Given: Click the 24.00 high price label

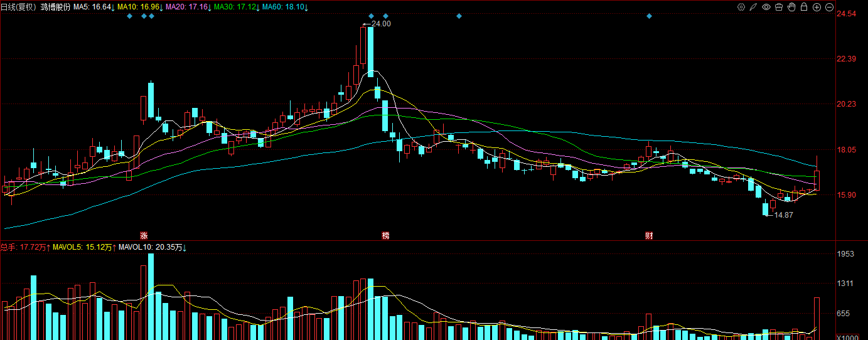Looking at the screenshot, I should (x=381, y=23).
